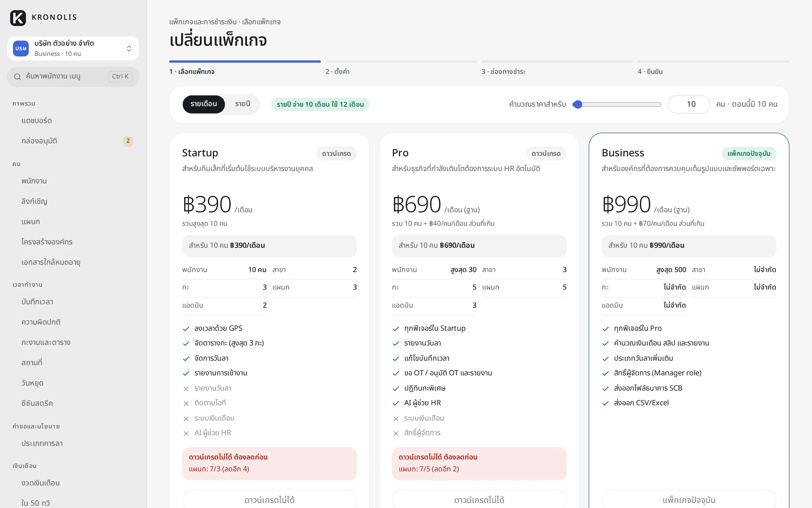Click the search magnifier icon

point(17,76)
